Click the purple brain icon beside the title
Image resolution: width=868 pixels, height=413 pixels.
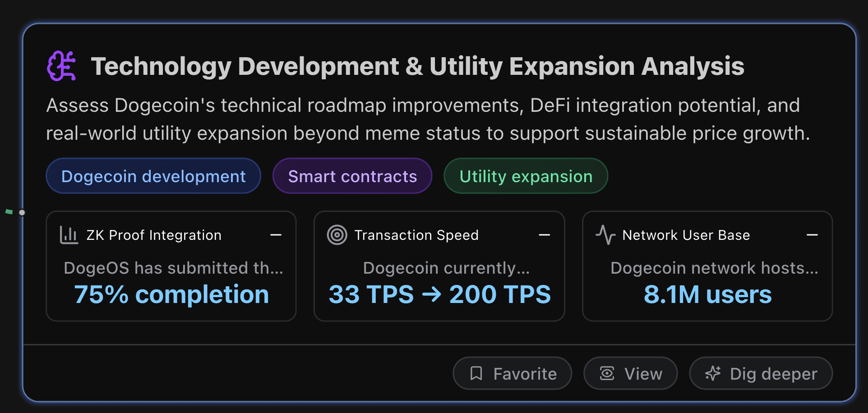click(62, 66)
